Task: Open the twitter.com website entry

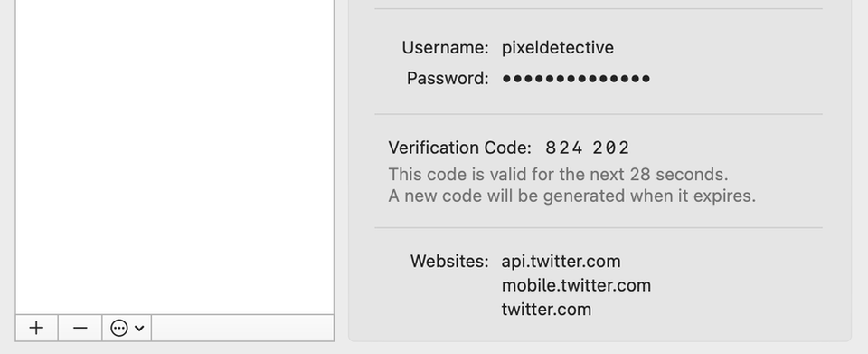Action: pyautogui.click(x=546, y=309)
